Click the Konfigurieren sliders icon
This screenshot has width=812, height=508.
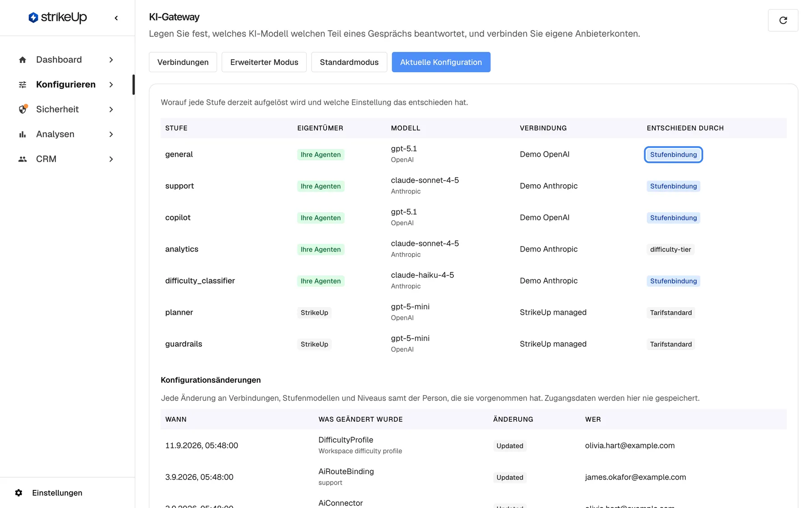point(23,85)
